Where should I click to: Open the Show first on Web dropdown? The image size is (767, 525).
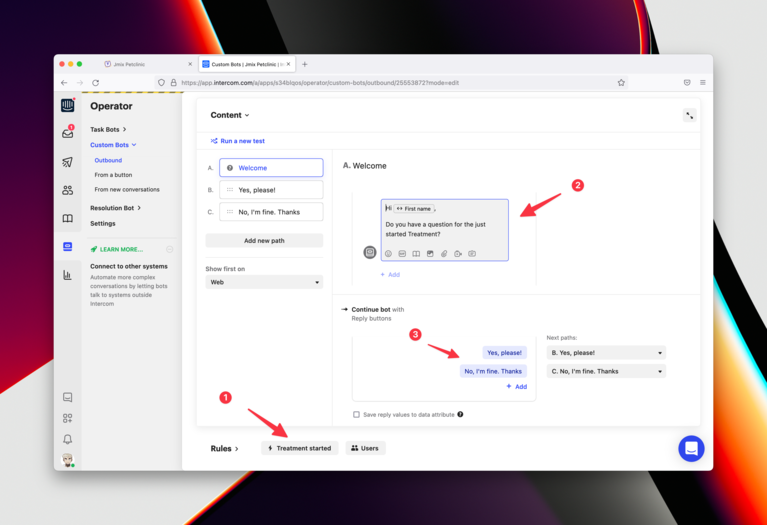tap(264, 282)
